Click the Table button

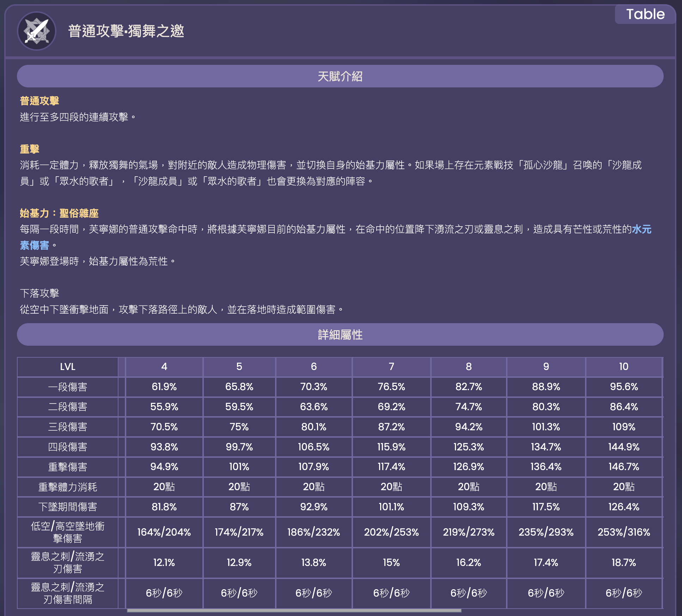coord(645,14)
